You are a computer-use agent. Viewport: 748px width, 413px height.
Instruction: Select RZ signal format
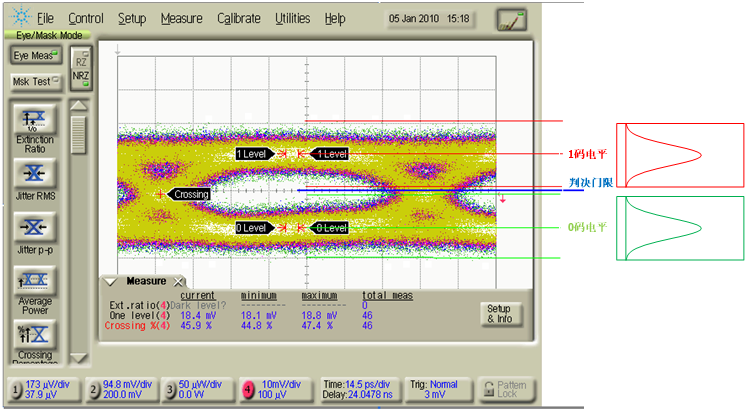coord(81,61)
